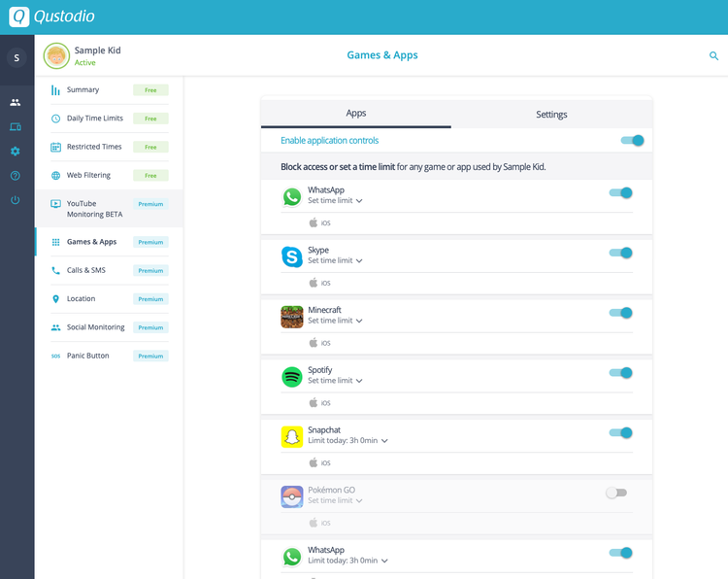Open the family members icon in dark sidebar
Image resolution: width=728 pixels, height=579 pixels.
(16, 102)
